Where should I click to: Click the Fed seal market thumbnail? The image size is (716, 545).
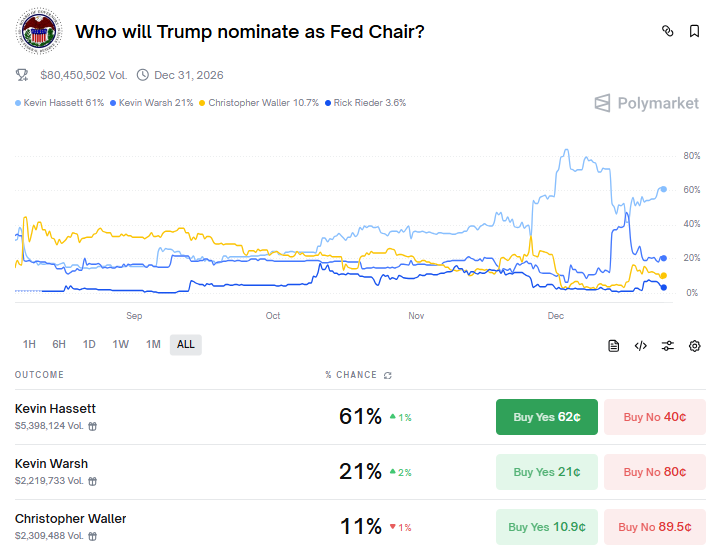(39, 32)
